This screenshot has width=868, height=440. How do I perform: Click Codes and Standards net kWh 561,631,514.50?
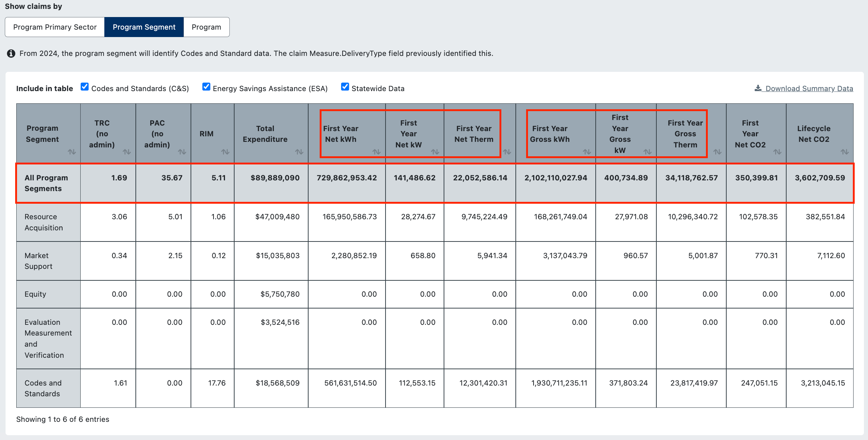pos(351,383)
